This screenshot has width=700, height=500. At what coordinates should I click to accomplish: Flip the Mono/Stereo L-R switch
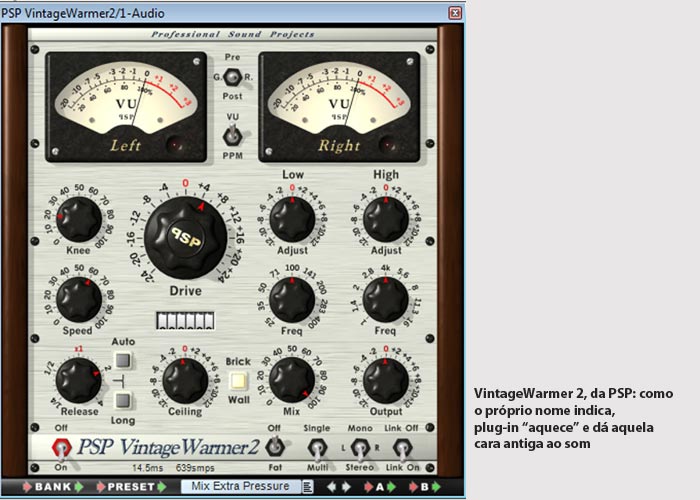[360, 448]
